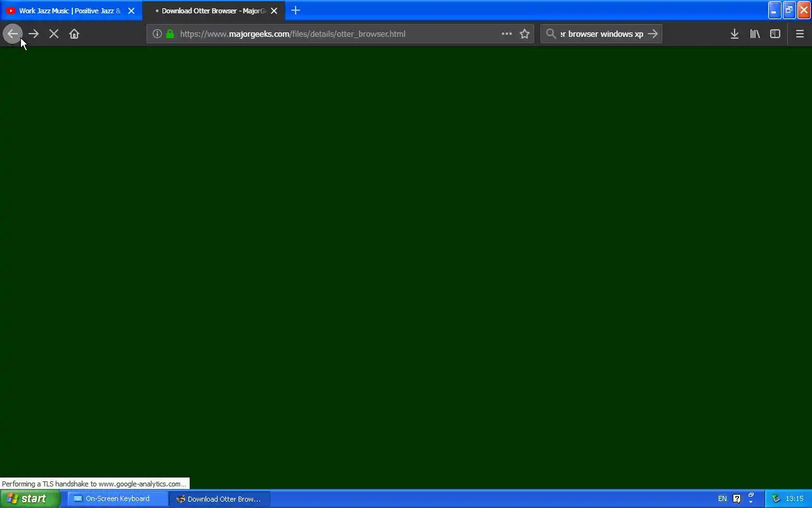Open the Windows Start menu
Image resolution: width=812 pixels, height=508 pixels.
point(30,498)
